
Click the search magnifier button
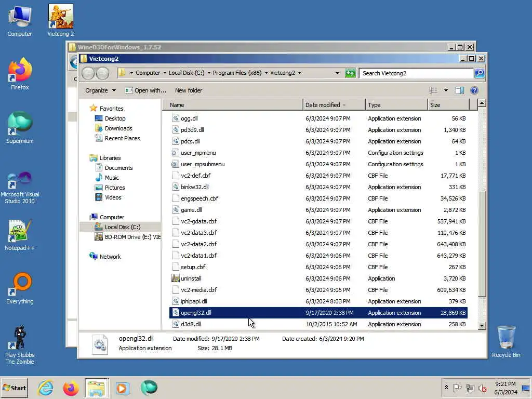(x=480, y=73)
